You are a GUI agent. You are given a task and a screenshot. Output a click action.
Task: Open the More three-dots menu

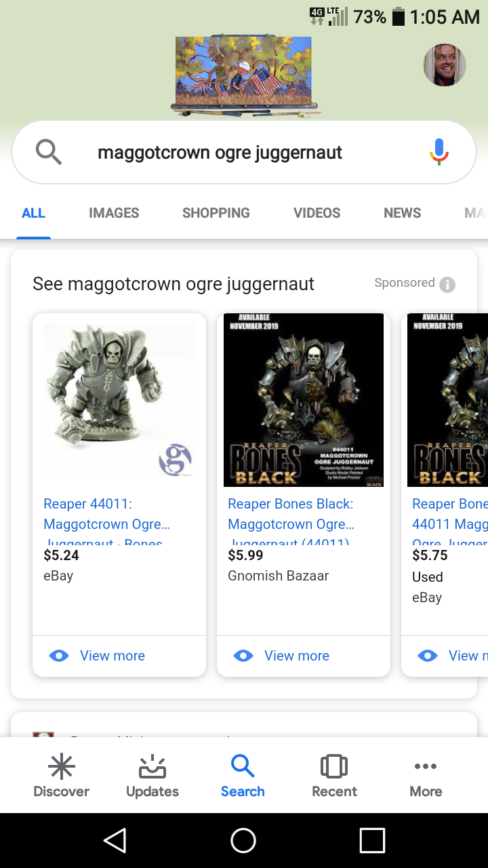(426, 766)
